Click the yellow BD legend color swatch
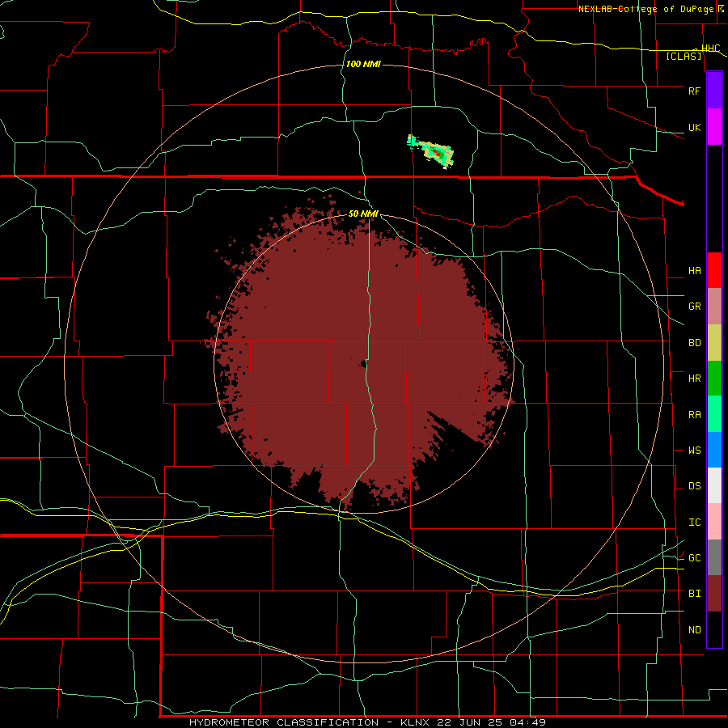This screenshot has width=728, height=728. [714, 343]
